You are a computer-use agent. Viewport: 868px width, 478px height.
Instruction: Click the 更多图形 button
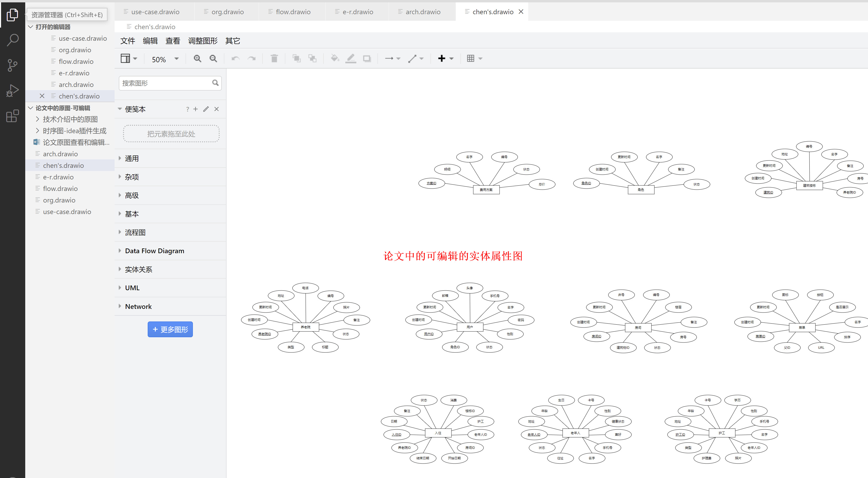point(170,329)
